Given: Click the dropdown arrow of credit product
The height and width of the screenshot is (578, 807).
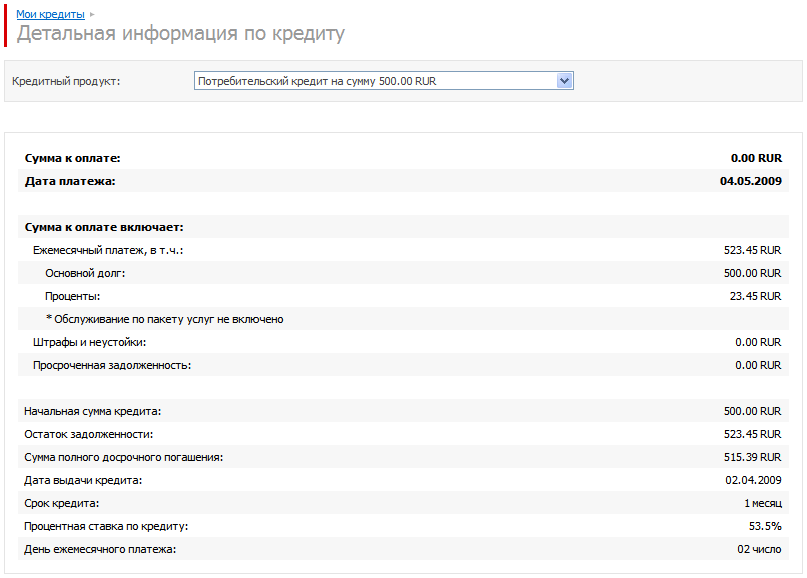Looking at the screenshot, I should coord(564,81).
